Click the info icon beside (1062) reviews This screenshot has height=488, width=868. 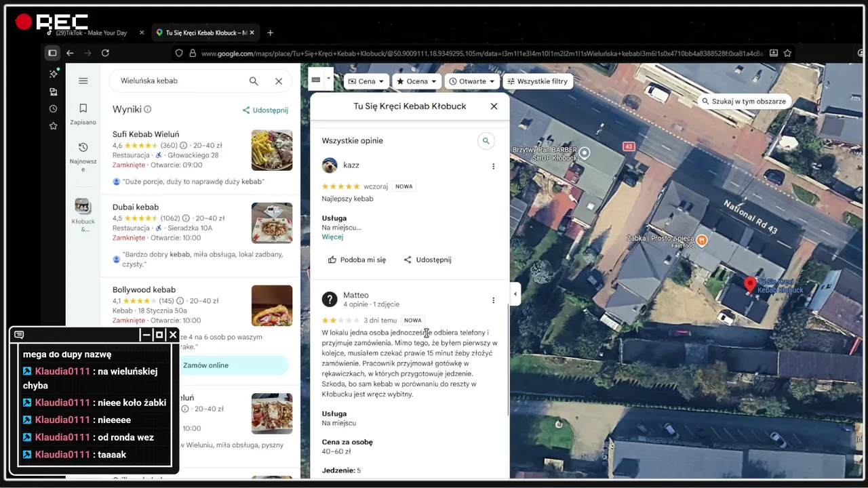[x=185, y=218]
